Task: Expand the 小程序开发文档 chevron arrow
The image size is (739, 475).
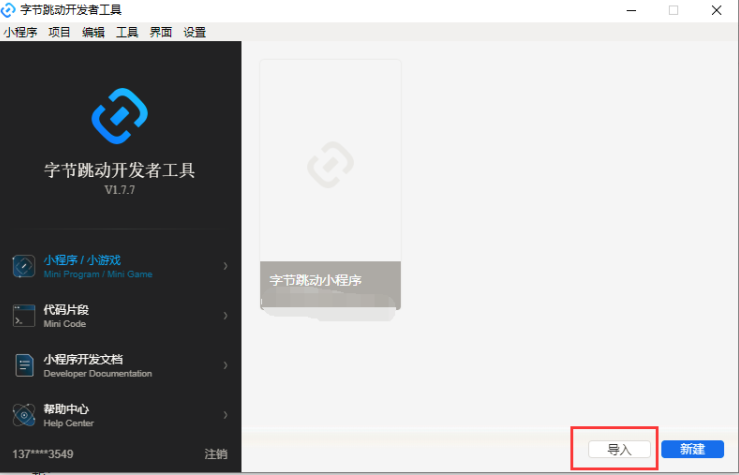Action: tap(225, 365)
